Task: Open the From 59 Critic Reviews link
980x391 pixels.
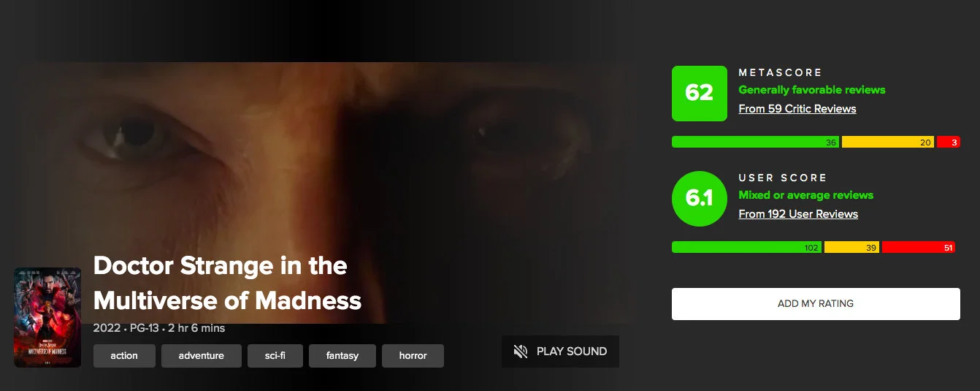Action: [797, 109]
